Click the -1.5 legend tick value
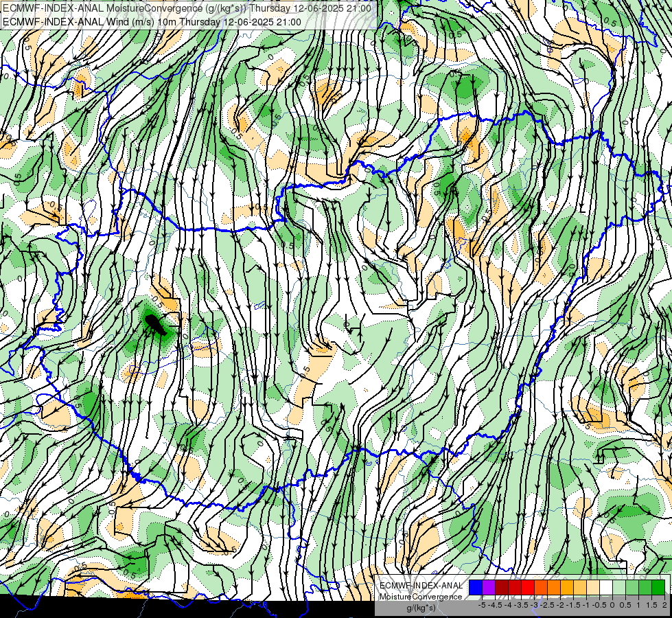The height and width of the screenshot is (618, 672). tap(573, 605)
